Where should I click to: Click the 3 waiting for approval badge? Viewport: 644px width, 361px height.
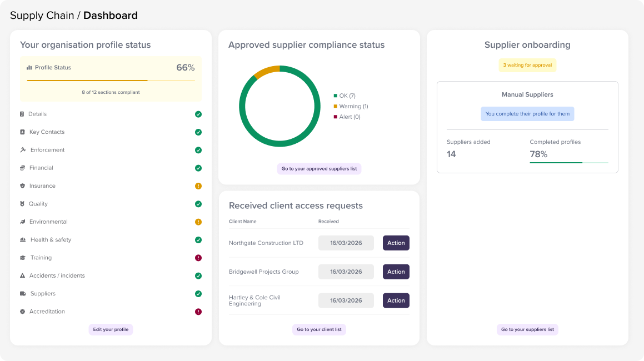coord(527,65)
